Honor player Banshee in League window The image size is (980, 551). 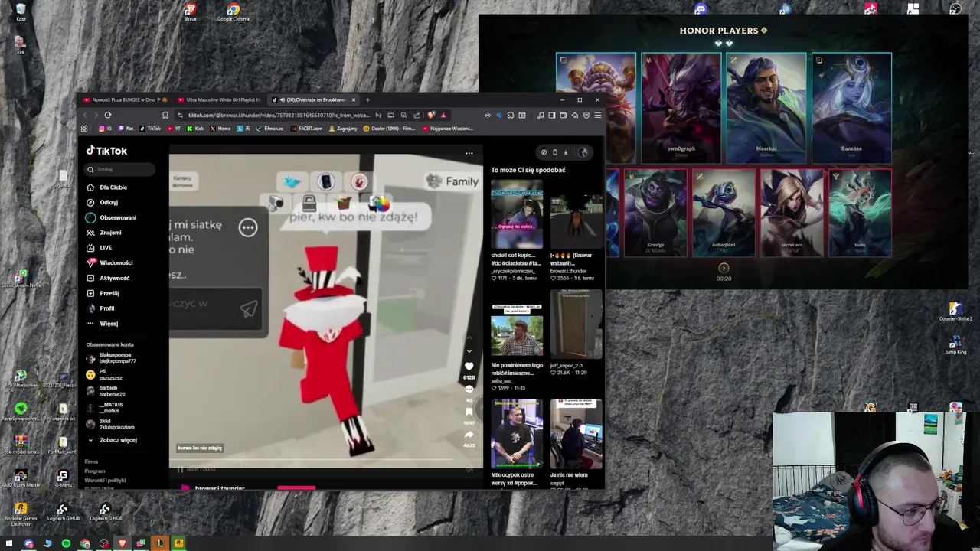tap(851, 108)
